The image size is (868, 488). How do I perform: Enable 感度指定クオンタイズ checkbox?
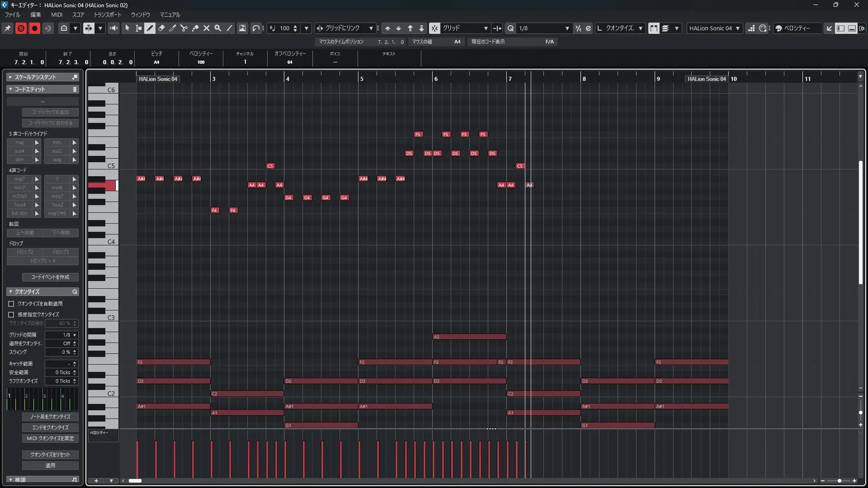pyautogui.click(x=11, y=314)
